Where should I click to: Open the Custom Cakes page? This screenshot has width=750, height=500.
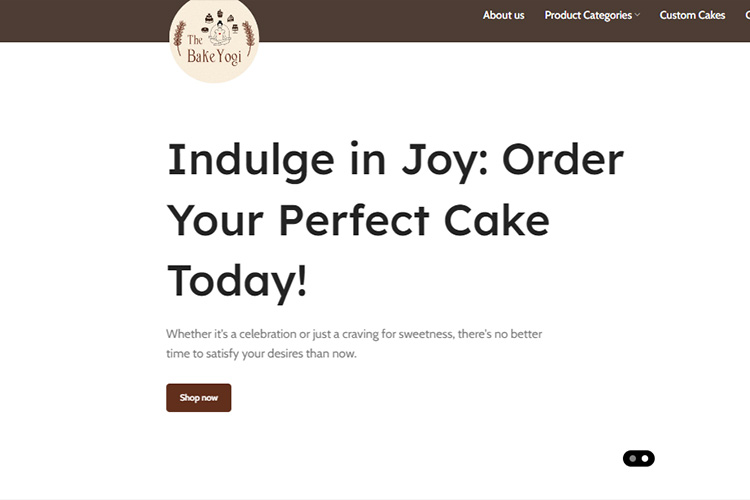(692, 15)
